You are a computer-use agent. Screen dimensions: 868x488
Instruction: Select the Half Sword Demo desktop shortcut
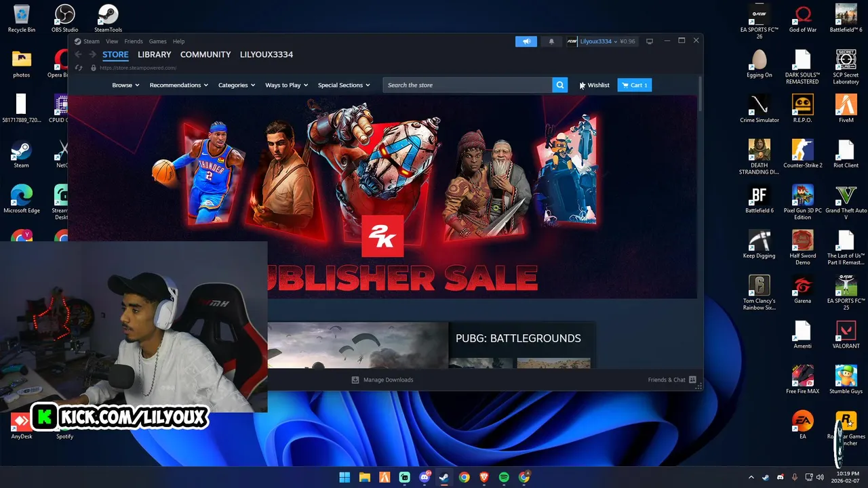[x=803, y=247]
